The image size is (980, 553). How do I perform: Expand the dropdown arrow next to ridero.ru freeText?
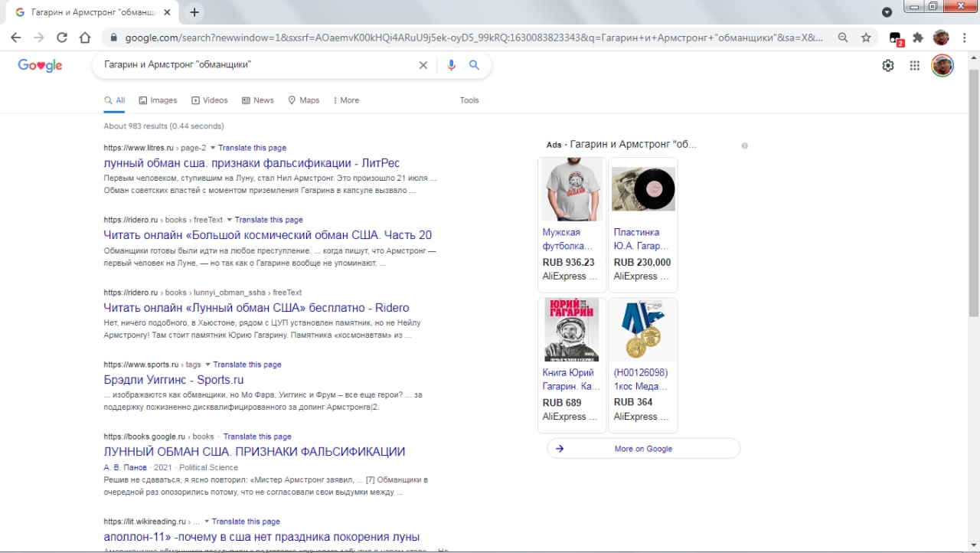[229, 220]
